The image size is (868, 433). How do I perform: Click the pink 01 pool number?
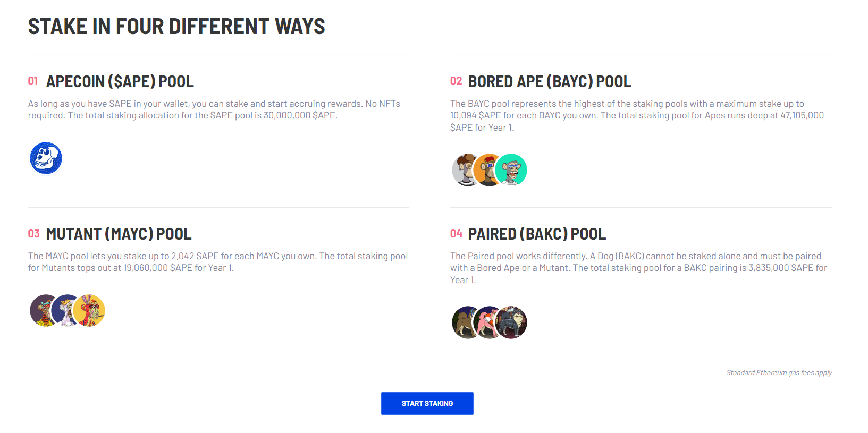point(33,81)
